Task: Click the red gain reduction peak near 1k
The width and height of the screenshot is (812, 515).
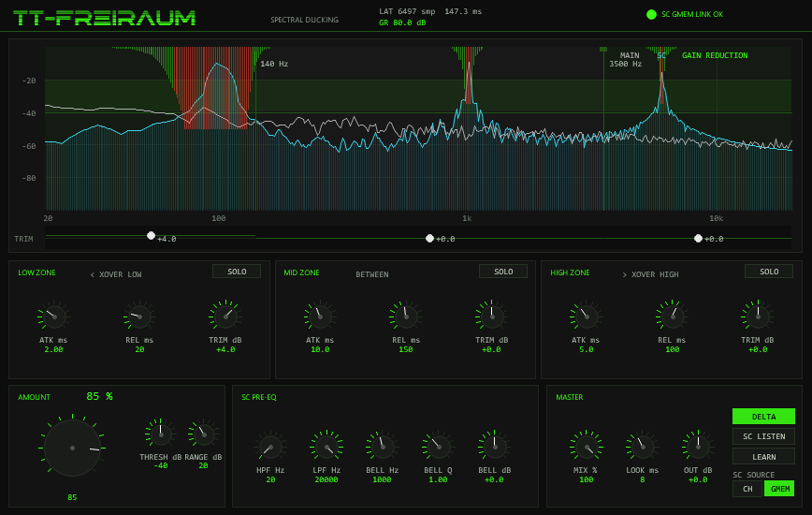Action: (x=468, y=78)
